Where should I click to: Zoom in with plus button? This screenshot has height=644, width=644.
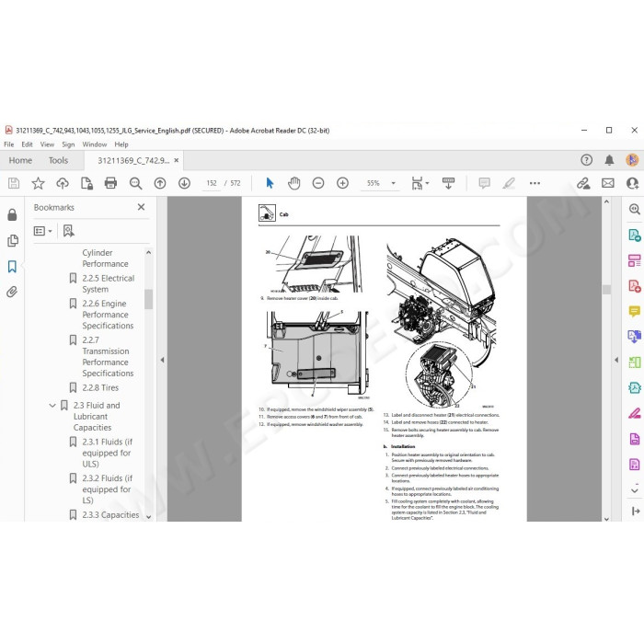(x=342, y=183)
